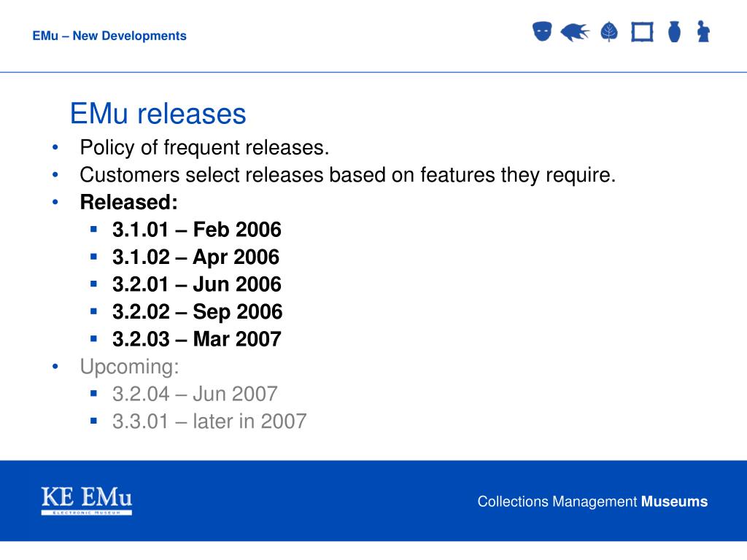The height and width of the screenshot is (560, 747).
Task: Click '3.2.03 – Mar 2007' entry
Action: tap(197, 339)
